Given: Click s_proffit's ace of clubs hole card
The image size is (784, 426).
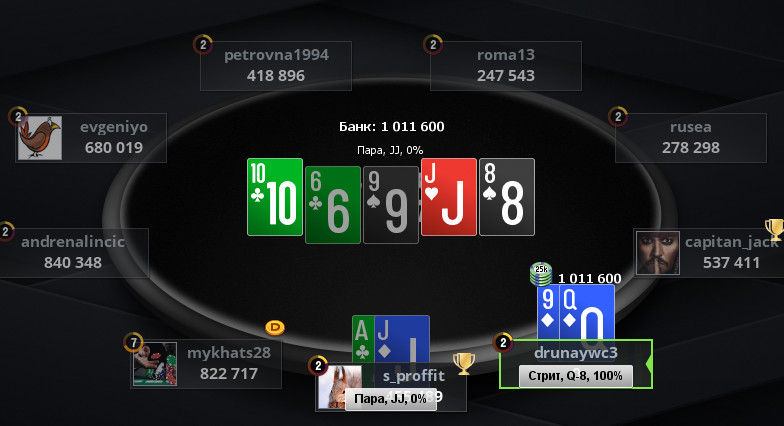Looking at the screenshot, I should (x=363, y=340).
